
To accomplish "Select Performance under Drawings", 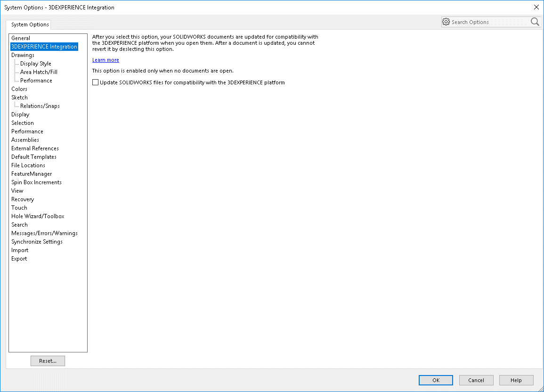I will (x=36, y=81).
